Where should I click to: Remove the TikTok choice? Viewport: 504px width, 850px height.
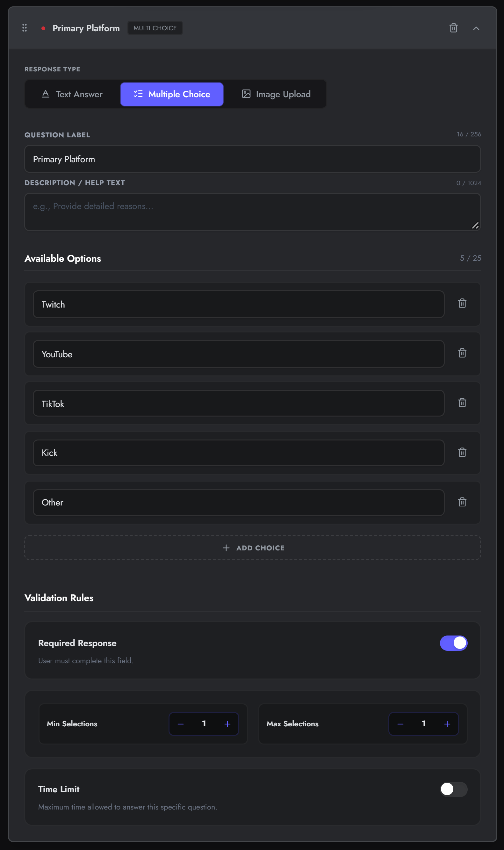pyautogui.click(x=462, y=403)
